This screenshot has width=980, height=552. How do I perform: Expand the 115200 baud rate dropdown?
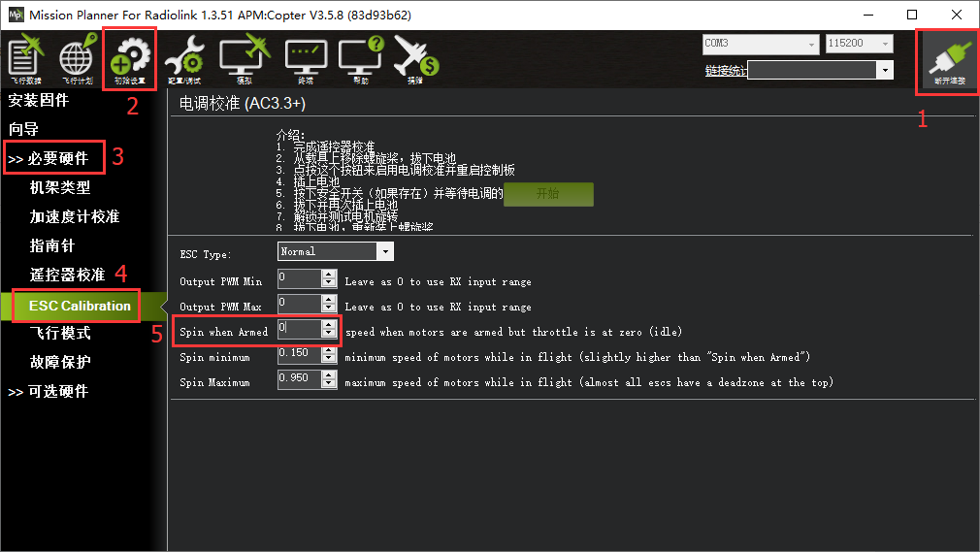(858, 44)
